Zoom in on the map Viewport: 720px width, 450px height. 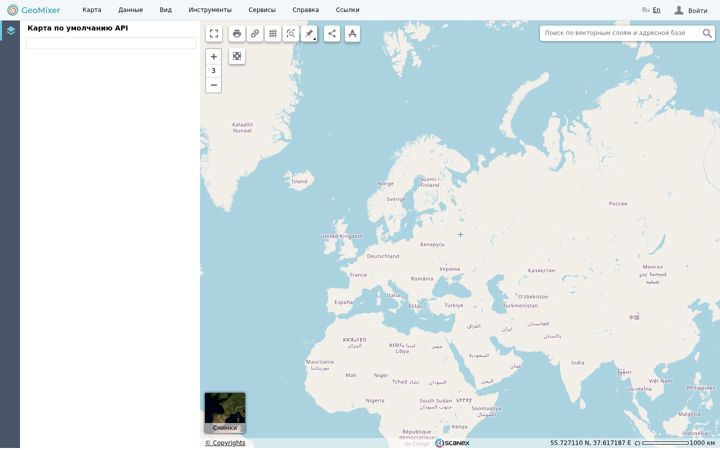pyautogui.click(x=214, y=56)
